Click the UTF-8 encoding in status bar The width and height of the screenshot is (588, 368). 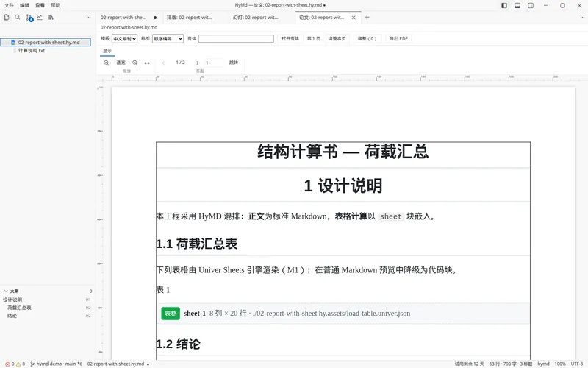[x=577, y=364]
